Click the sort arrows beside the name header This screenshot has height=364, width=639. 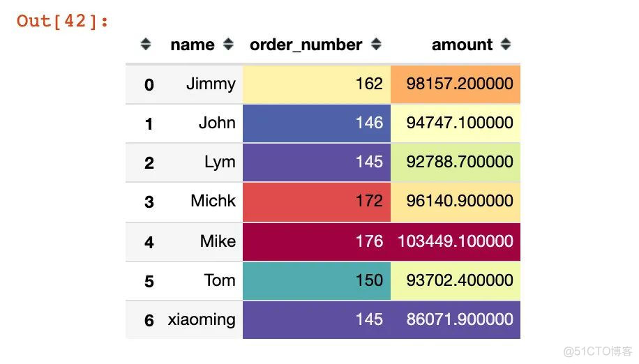pyautogui.click(x=228, y=44)
